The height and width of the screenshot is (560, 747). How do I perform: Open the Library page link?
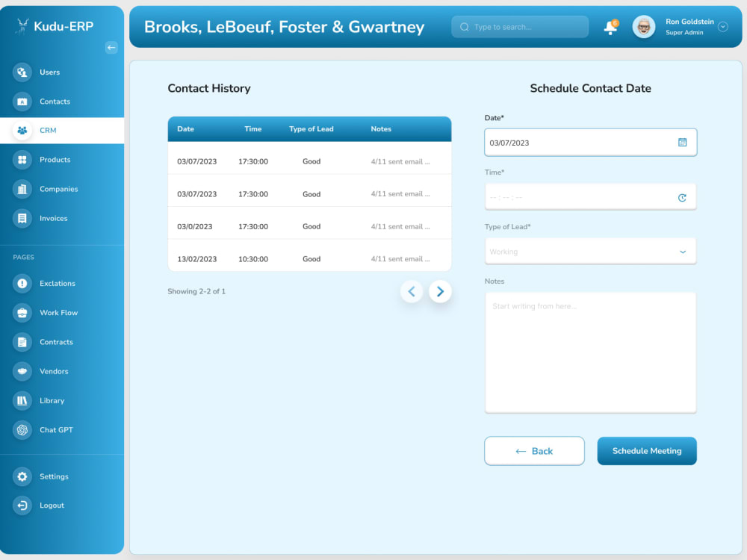coord(52,400)
